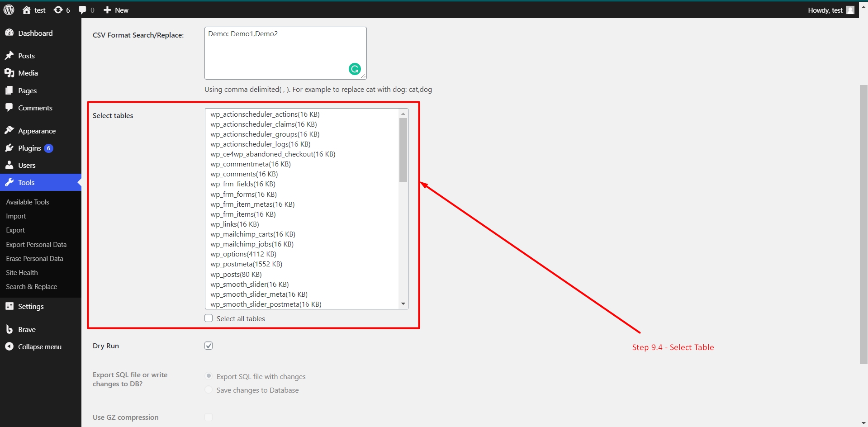This screenshot has width=868, height=427.
Task: Click the Grammarly icon in CSV textarea
Action: (x=355, y=69)
